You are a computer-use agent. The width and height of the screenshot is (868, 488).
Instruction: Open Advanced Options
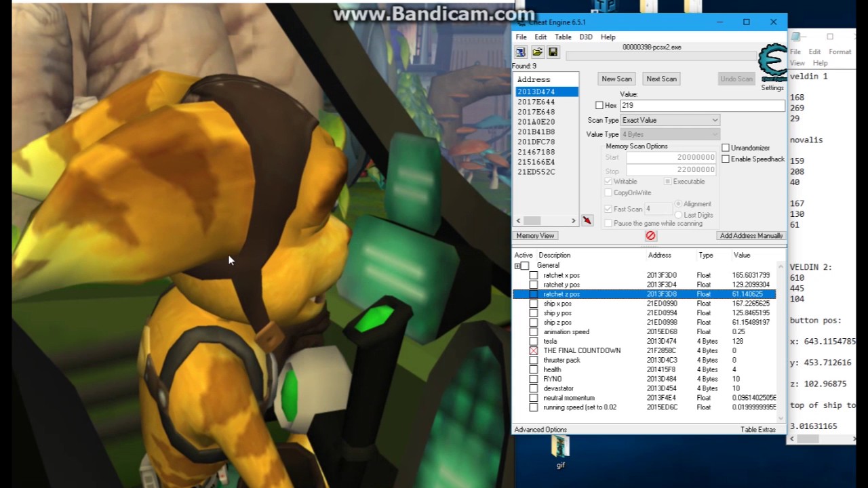point(540,430)
